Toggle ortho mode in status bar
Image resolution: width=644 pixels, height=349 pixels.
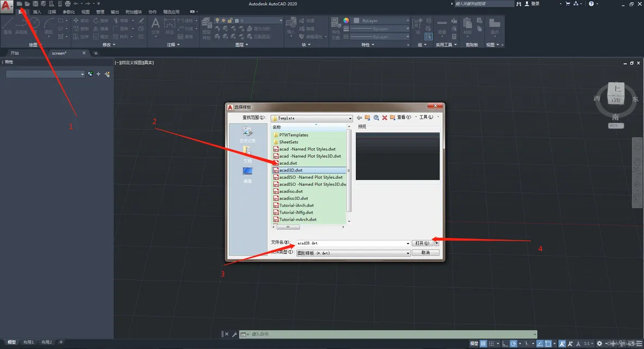point(505,343)
